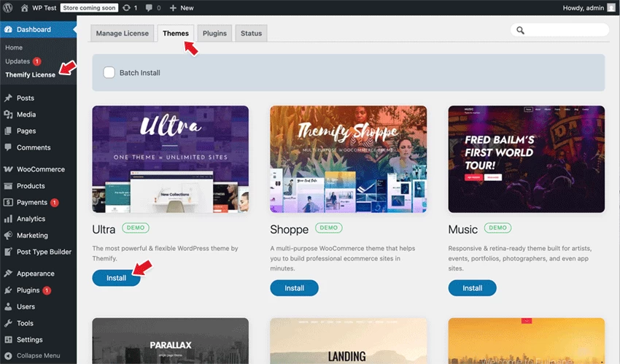
Task: Click the Landing theme thumbnail
Action: pyautogui.click(x=349, y=341)
